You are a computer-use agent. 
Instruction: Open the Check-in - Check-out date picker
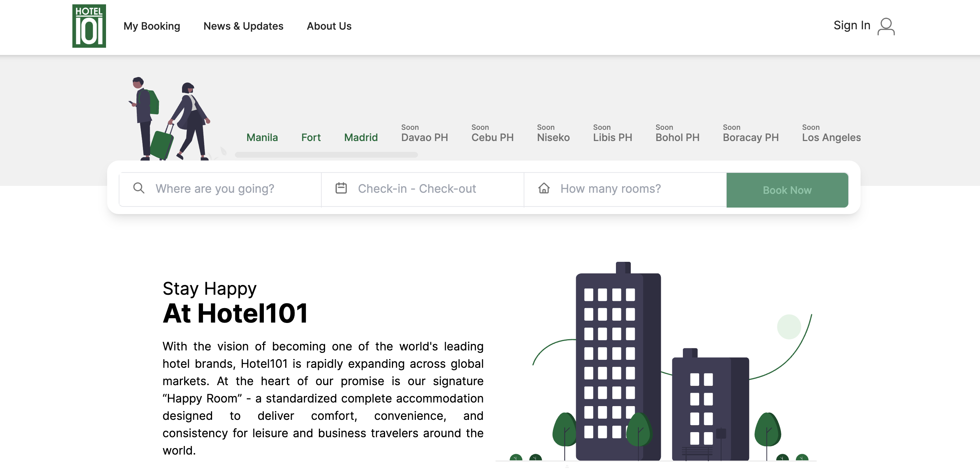tap(423, 189)
